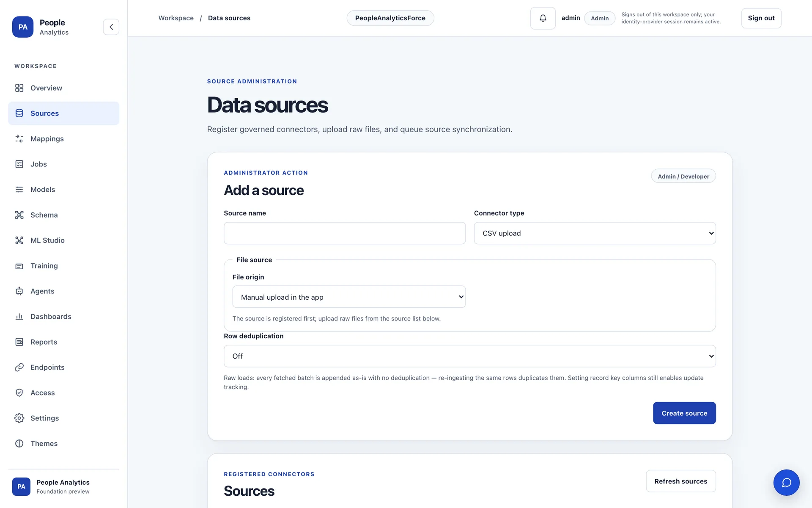Image resolution: width=812 pixels, height=508 pixels.
Task: Click the Sources database icon
Action: point(19,113)
